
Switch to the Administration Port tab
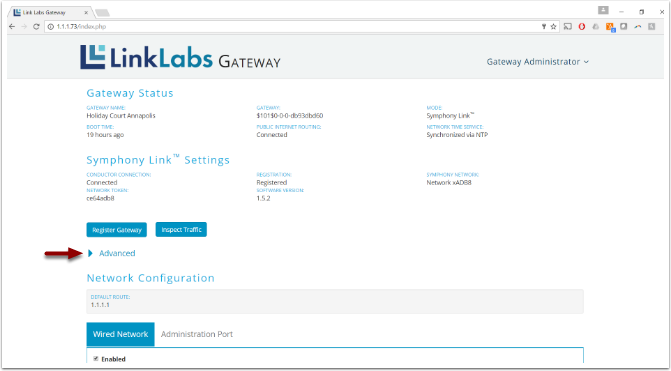coord(197,334)
